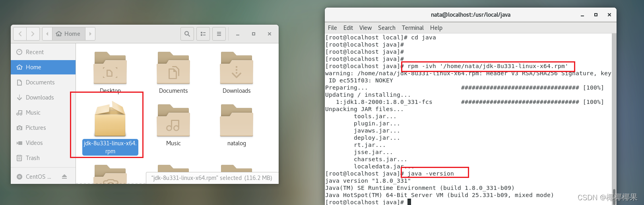Click the 'Java HotSpot(TM) 64-Bit Server VM' line
Screen dimensions: 644x205
(439, 195)
